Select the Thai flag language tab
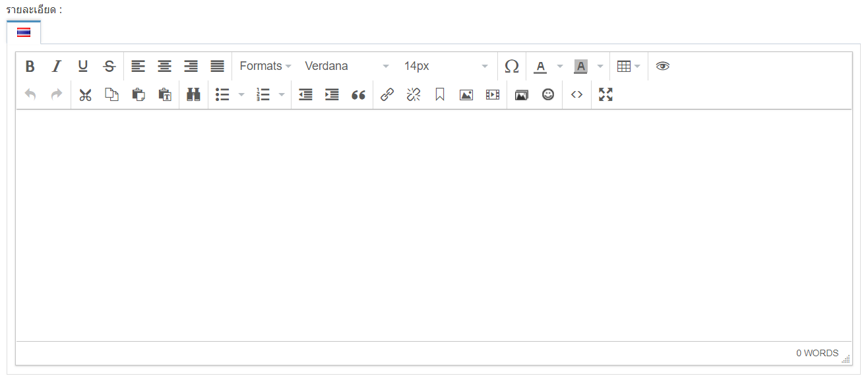Viewport: 868px width, 378px height. (x=24, y=32)
